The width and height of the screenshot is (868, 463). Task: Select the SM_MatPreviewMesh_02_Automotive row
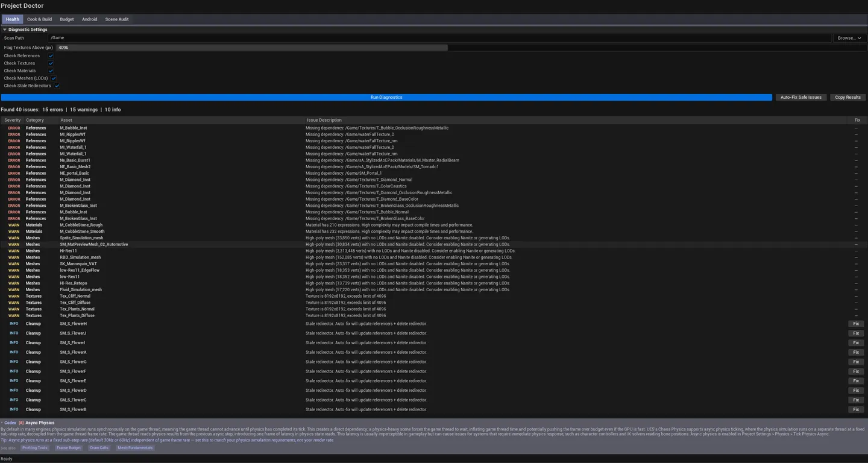pyautogui.click(x=433, y=244)
